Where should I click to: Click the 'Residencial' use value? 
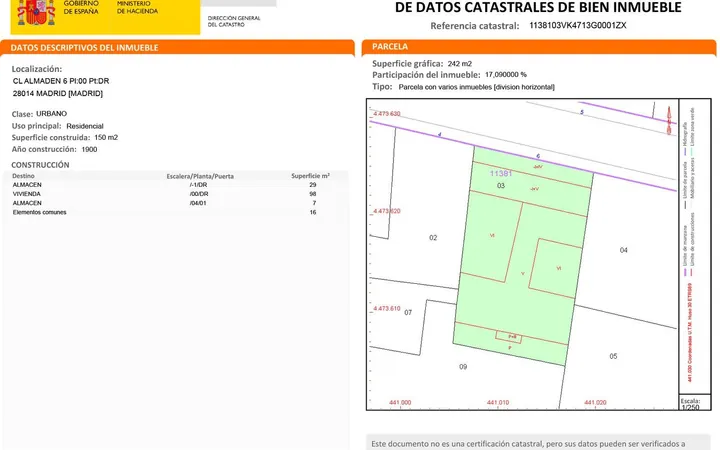[85, 126]
